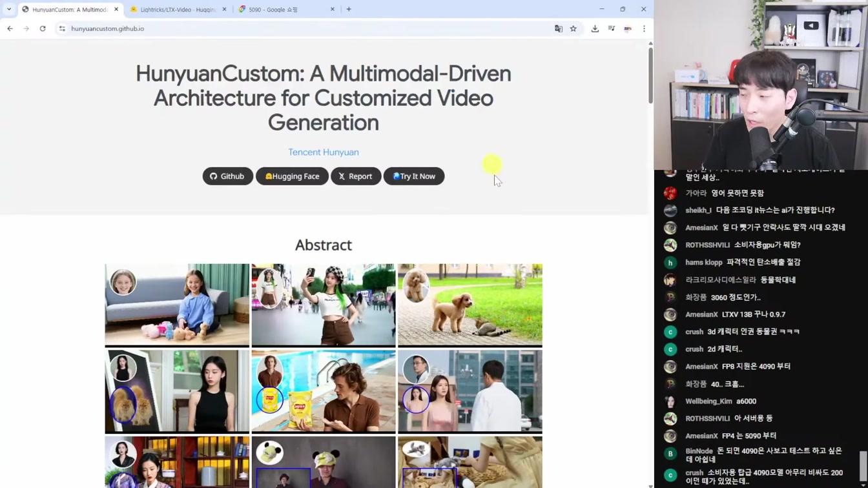Select chat text 'LTXV 13B 꾸나 0.9.7'
The image size is (868, 488).
pyautogui.click(x=754, y=314)
